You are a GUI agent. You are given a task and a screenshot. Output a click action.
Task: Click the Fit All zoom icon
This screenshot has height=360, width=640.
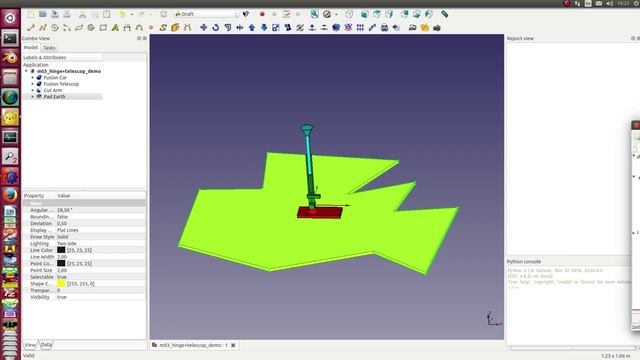click(314, 14)
